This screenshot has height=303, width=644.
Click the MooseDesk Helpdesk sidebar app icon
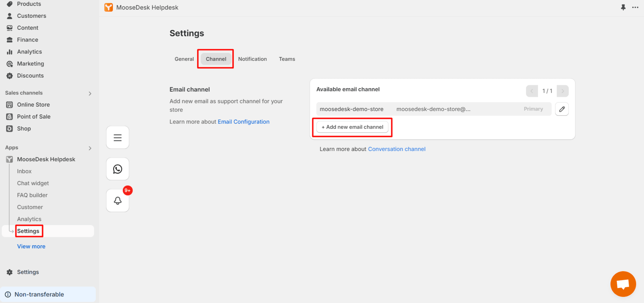[x=9, y=159]
